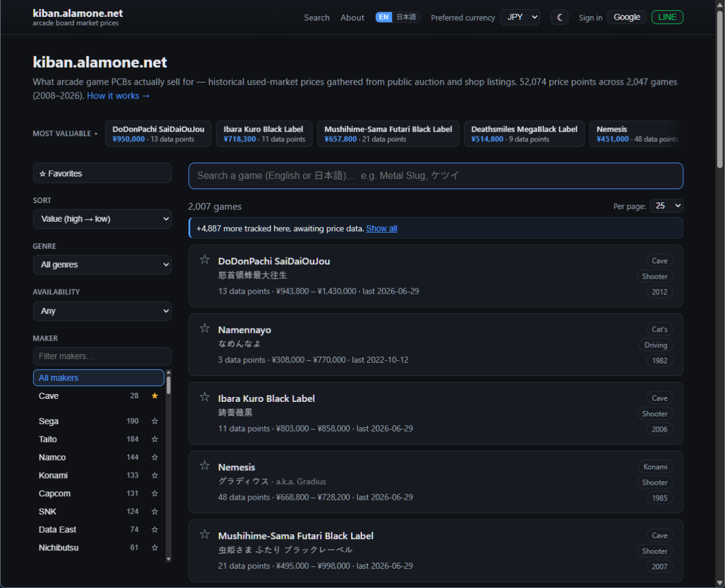
Task: Click the Konami tag on Nemesis
Action: 656,467
